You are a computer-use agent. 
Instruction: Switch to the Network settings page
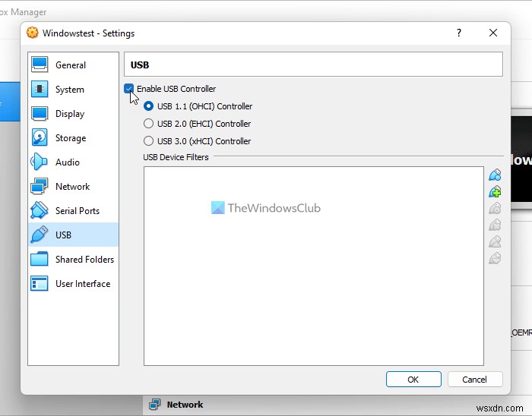[x=73, y=186]
